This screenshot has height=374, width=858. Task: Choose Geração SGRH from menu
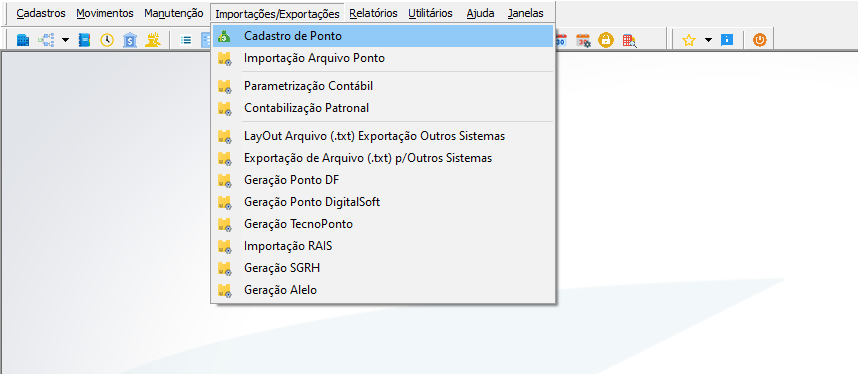[383, 268]
